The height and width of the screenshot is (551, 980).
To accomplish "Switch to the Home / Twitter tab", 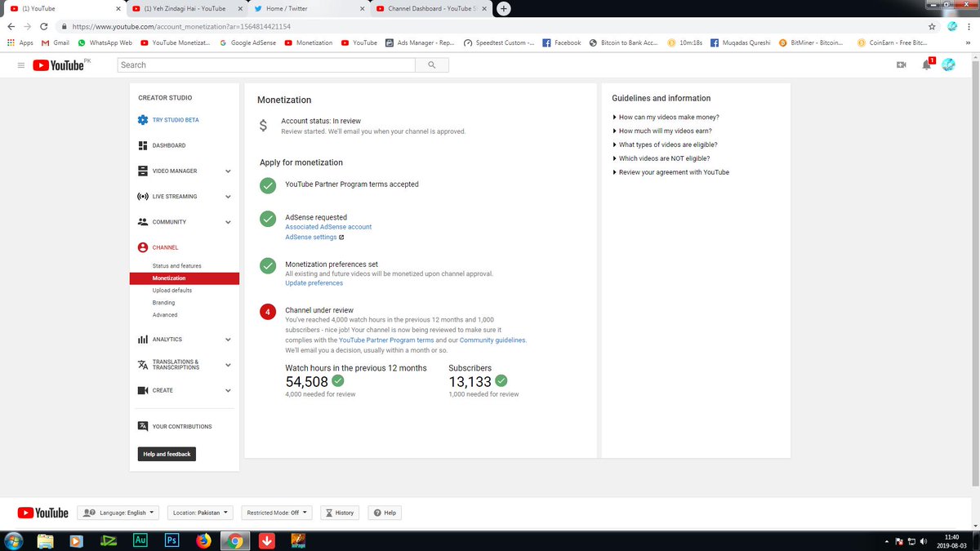I will 308,9.
